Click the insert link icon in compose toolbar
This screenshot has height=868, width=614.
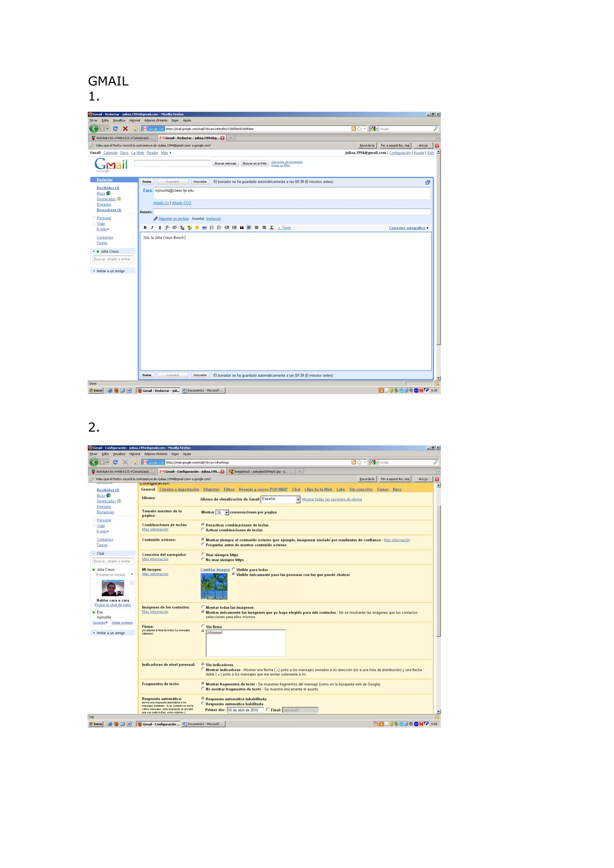pyautogui.click(x=204, y=228)
